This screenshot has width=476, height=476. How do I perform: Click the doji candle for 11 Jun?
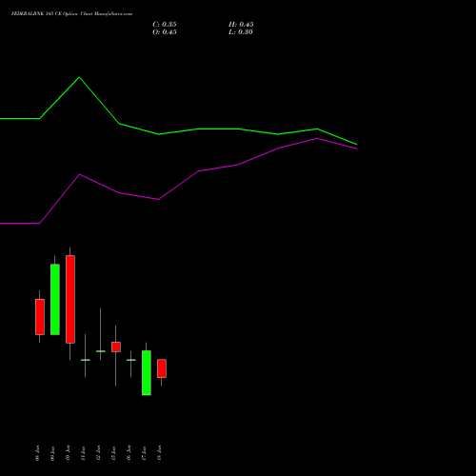[x=86, y=360]
